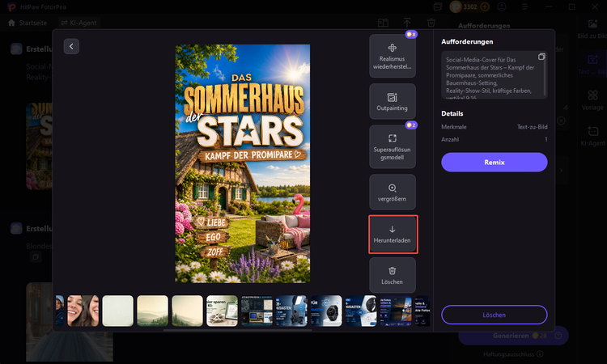This screenshot has height=364, width=607.
Task: Open the Realismus wiederherstellen tool
Action: pos(393,56)
